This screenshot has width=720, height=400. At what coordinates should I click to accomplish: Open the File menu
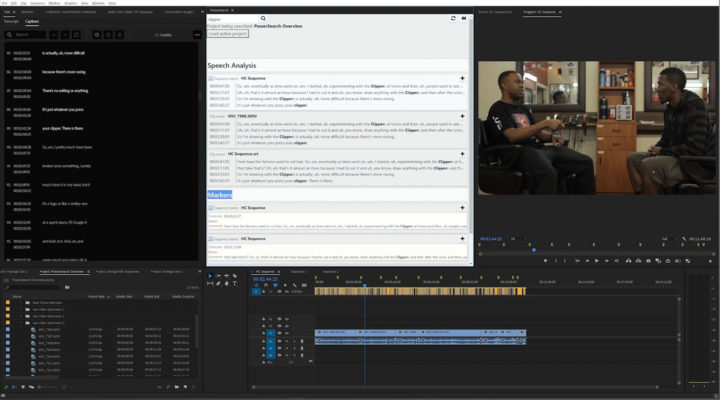pos(5,3)
